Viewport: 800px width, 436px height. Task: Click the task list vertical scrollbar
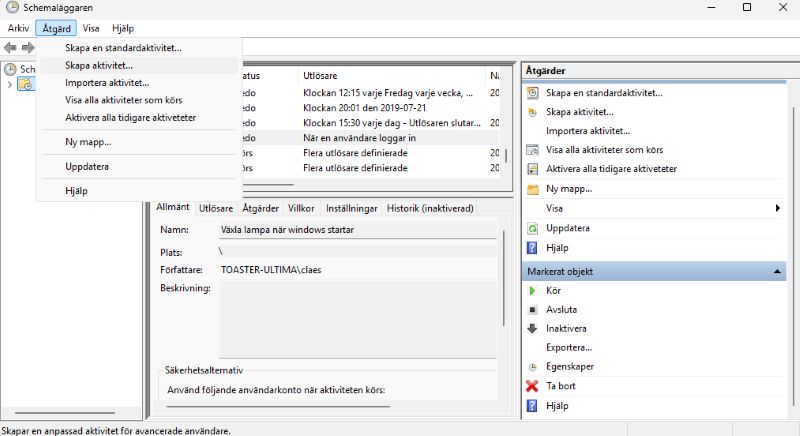click(x=506, y=156)
